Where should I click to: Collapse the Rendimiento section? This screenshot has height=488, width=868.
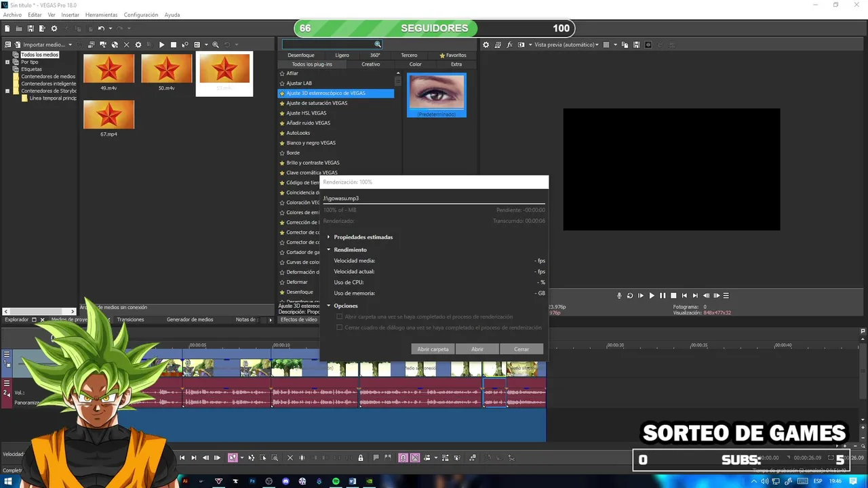[x=329, y=249]
